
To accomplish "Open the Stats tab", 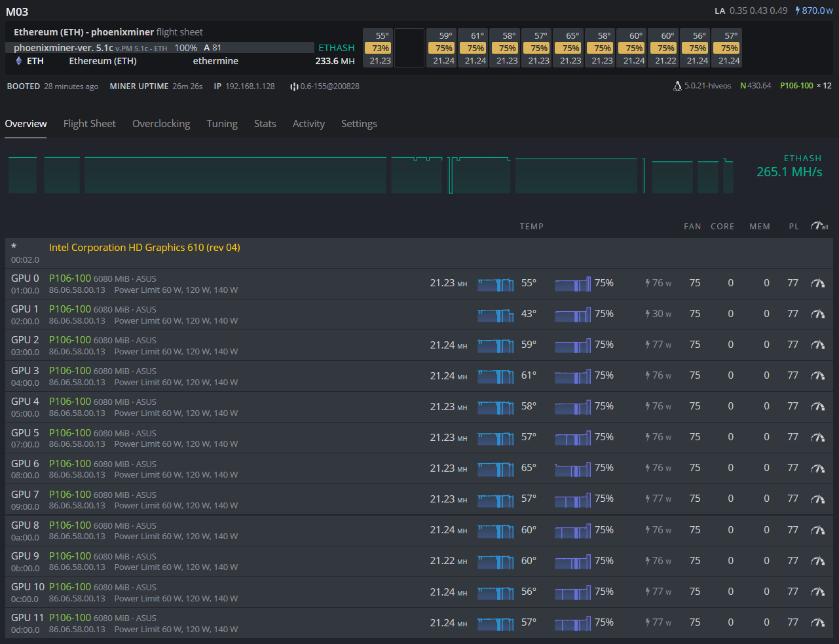I will [265, 124].
